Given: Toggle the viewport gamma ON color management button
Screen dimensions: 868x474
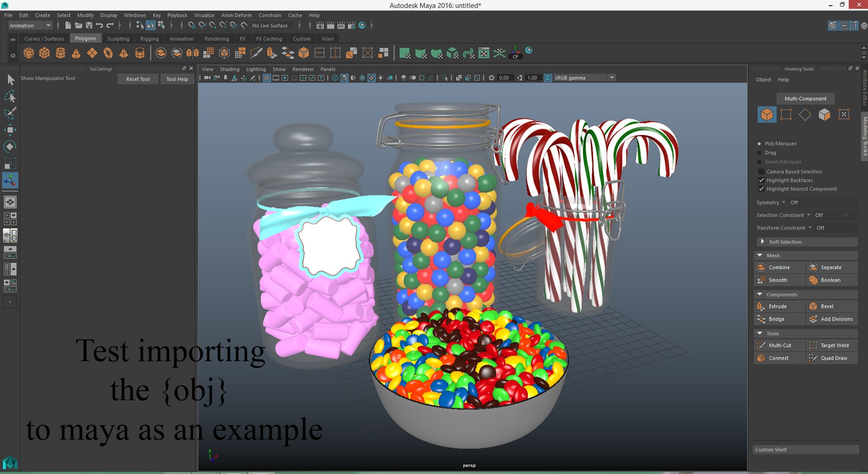Looking at the screenshot, I should [x=547, y=78].
